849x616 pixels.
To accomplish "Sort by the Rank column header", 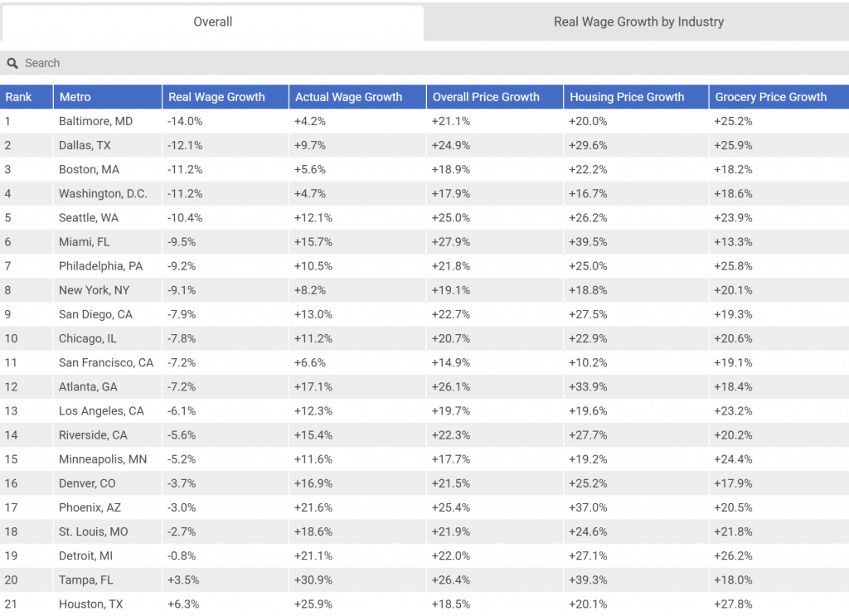I will coord(19,97).
